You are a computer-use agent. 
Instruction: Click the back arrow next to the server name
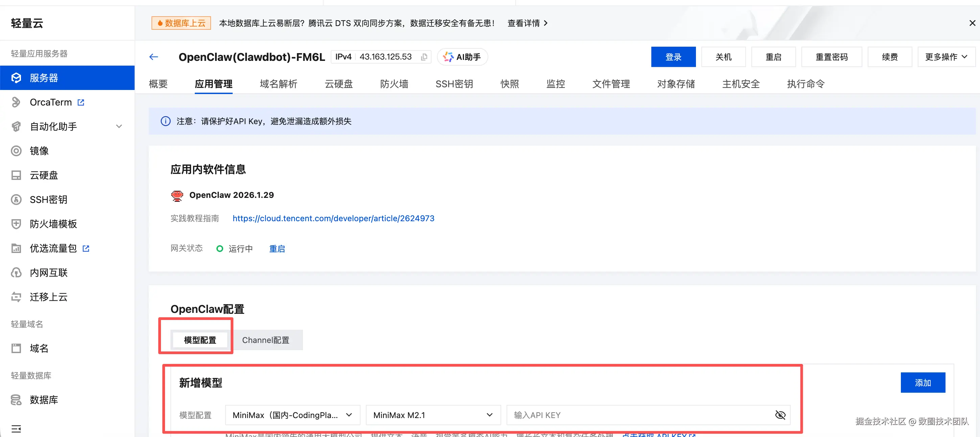point(154,57)
